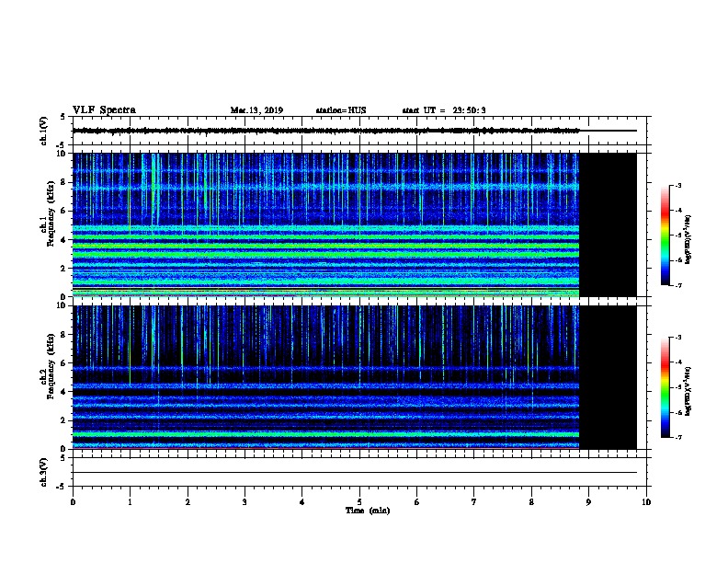Select the date text "Mar.13, 2019"
This screenshot has height=563, width=728.
[256, 110]
